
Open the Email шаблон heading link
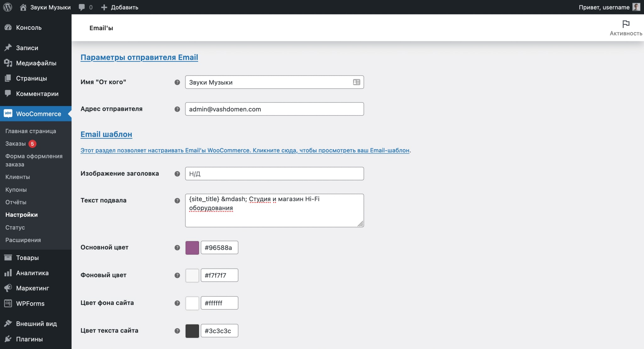pos(106,134)
